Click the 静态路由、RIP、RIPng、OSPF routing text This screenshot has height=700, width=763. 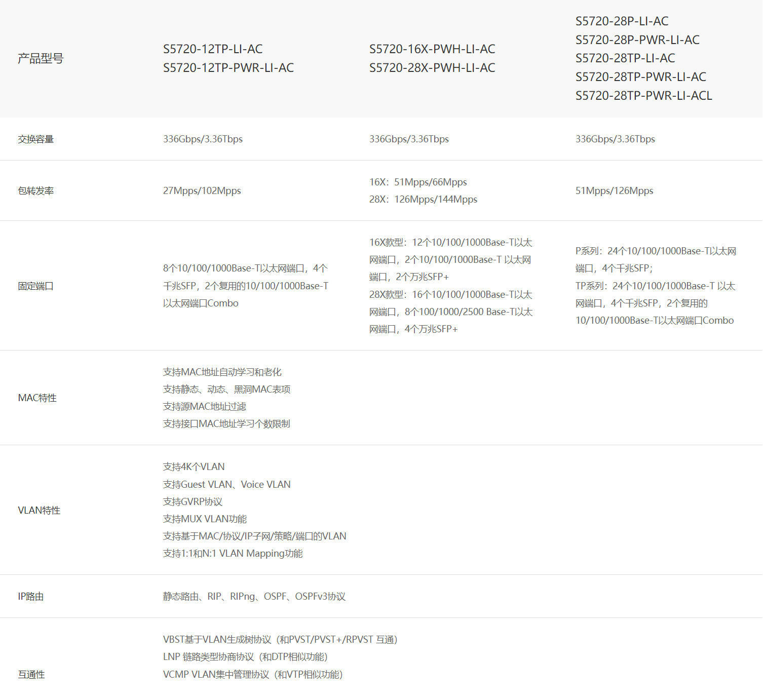coord(254,597)
